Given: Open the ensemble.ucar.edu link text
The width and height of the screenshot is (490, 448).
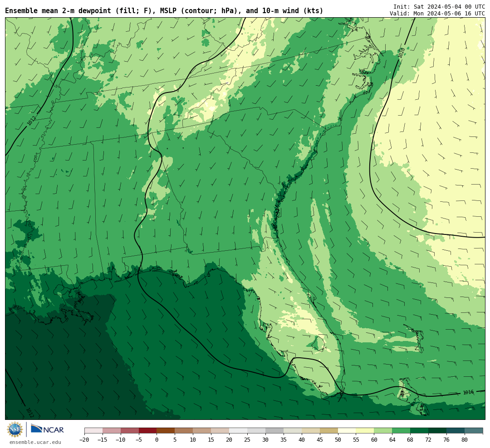Looking at the screenshot, I should [35, 443].
